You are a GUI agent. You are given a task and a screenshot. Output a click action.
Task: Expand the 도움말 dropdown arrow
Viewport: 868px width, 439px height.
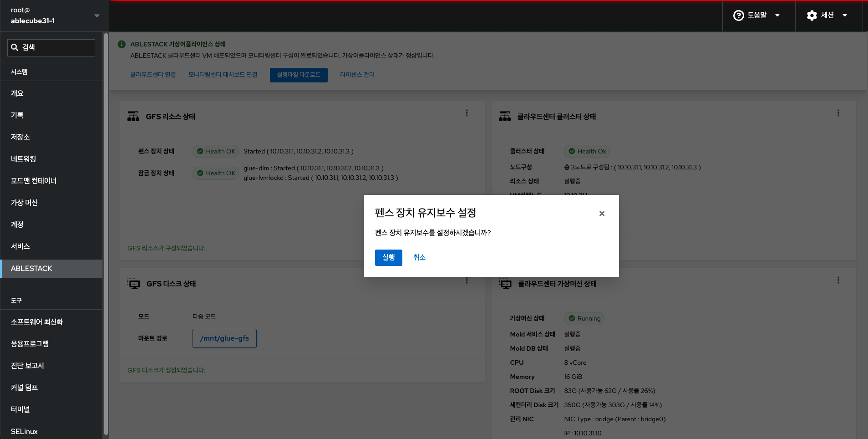777,15
